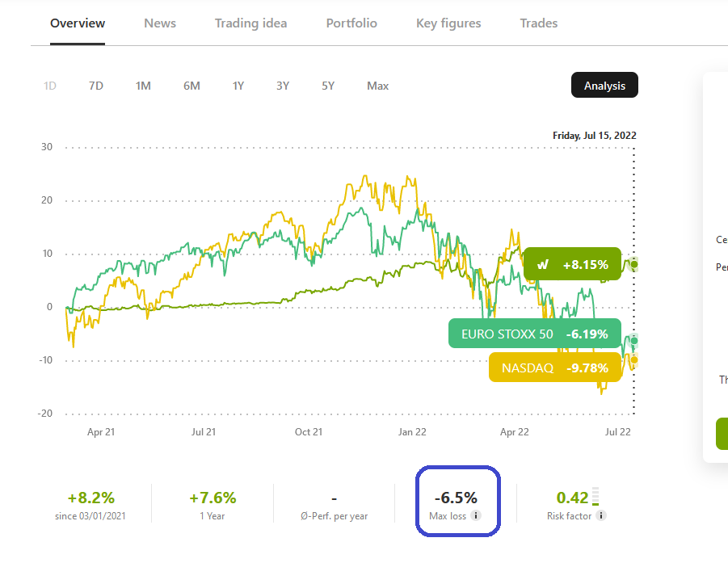Image resolution: width=728 pixels, height=563 pixels.
Task: Select the Max time range
Action: (x=377, y=86)
